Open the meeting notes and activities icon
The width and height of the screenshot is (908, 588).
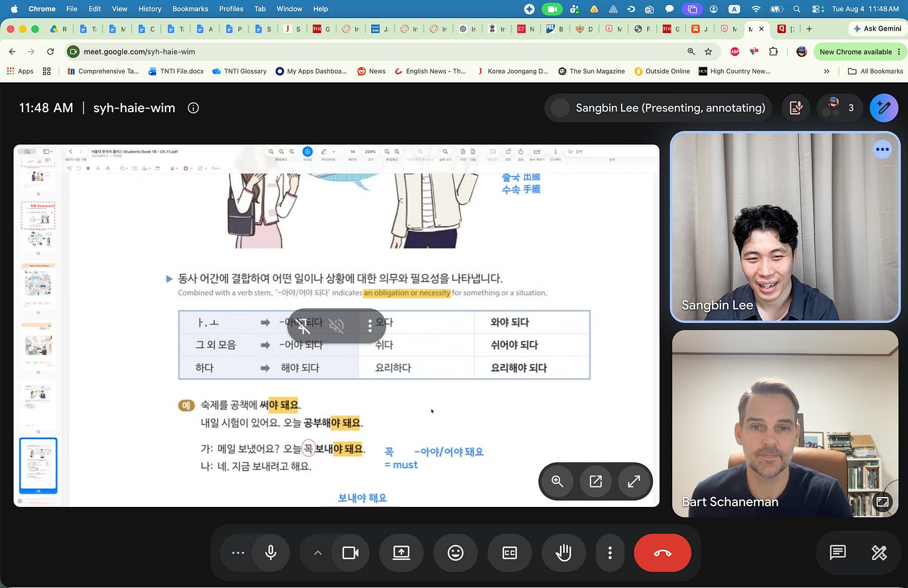pyautogui.click(x=796, y=108)
